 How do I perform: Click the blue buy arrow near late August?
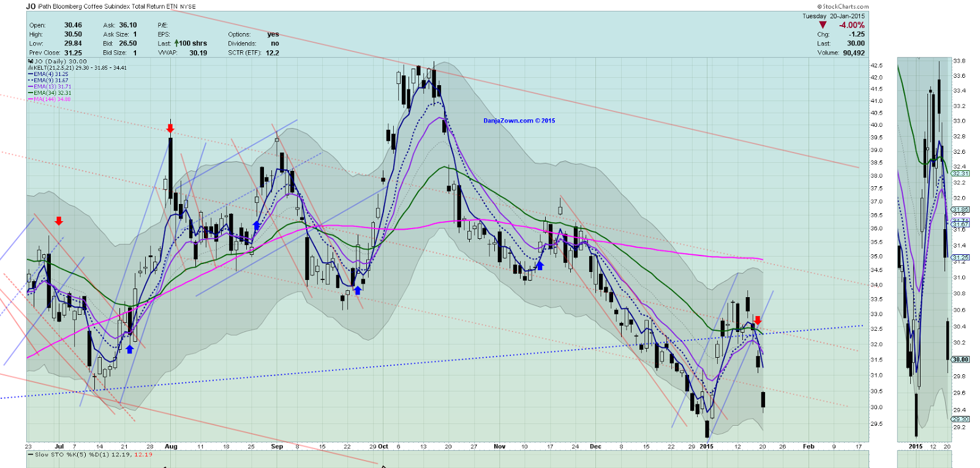[x=256, y=225]
